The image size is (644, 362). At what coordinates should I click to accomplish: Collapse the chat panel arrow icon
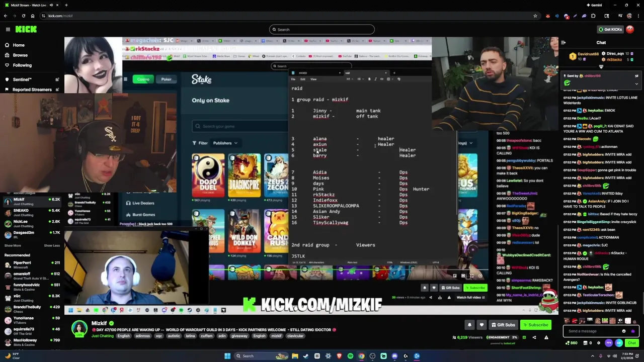[x=563, y=43]
